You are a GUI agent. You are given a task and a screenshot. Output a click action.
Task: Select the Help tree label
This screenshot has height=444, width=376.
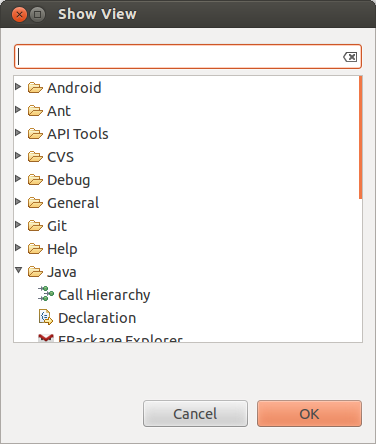tap(62, 249)
